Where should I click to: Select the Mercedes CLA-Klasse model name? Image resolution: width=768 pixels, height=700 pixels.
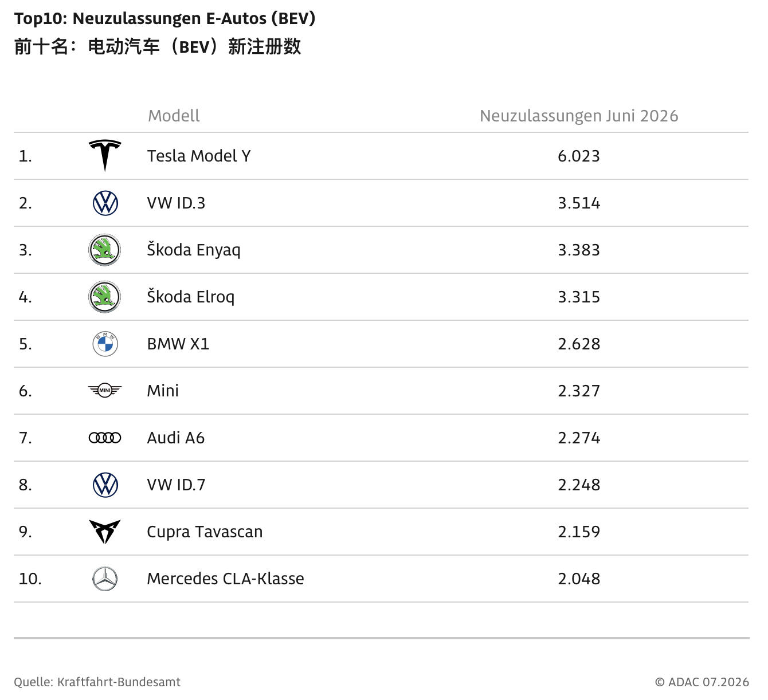225,579
